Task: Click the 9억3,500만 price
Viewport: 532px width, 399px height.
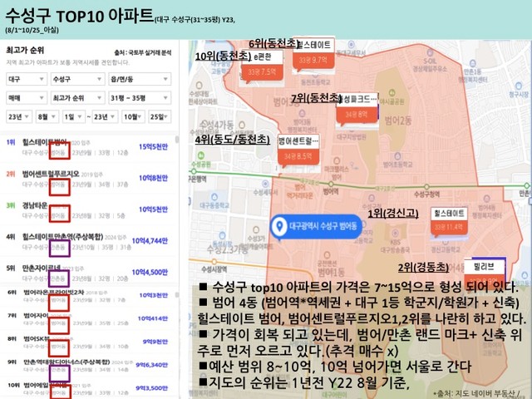Action: [151, 388]
